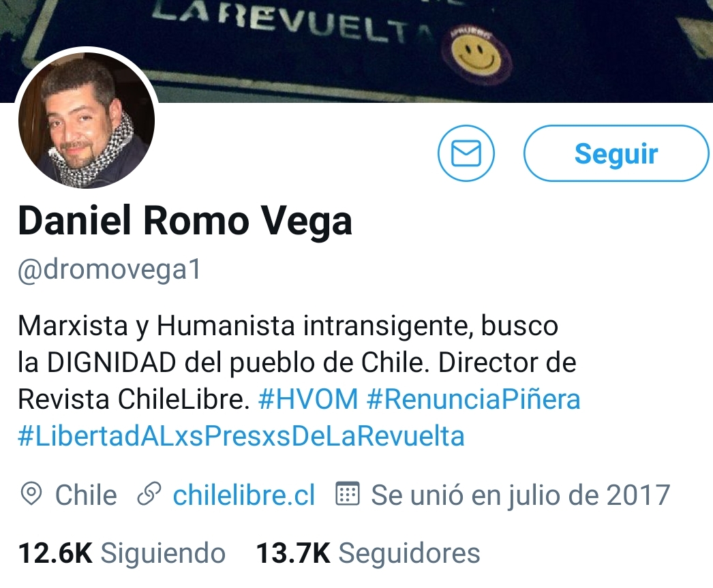The height and width of the screenshot is (588, 713).
Task: Click the Chile location text
Action: click(86, 495)
